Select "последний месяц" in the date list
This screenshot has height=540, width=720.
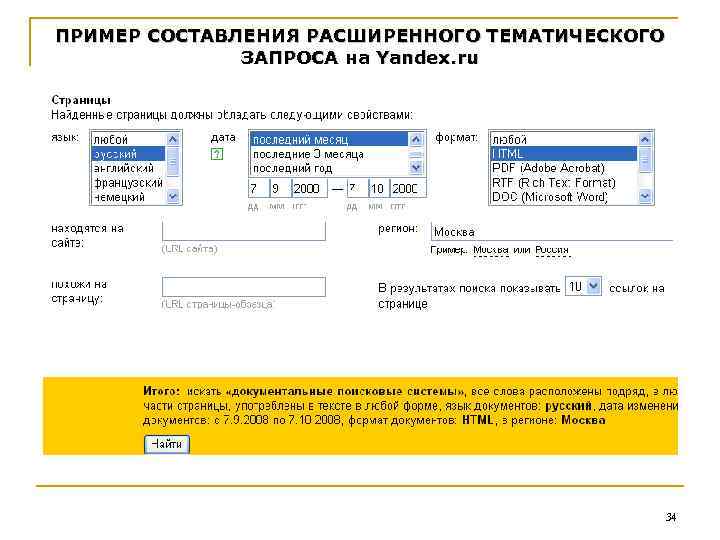[329, 140]
